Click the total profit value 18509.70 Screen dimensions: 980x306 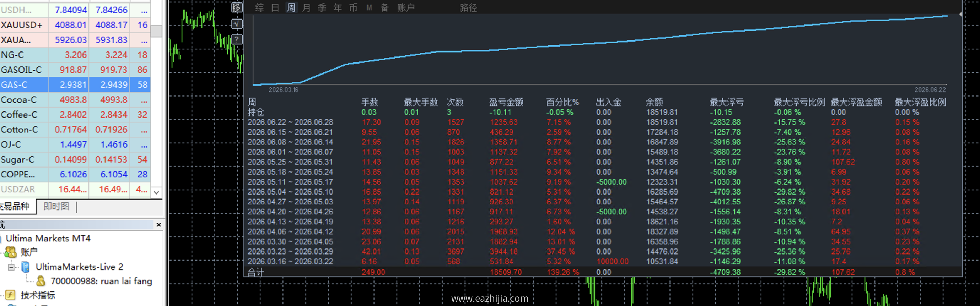coord(506,272)
